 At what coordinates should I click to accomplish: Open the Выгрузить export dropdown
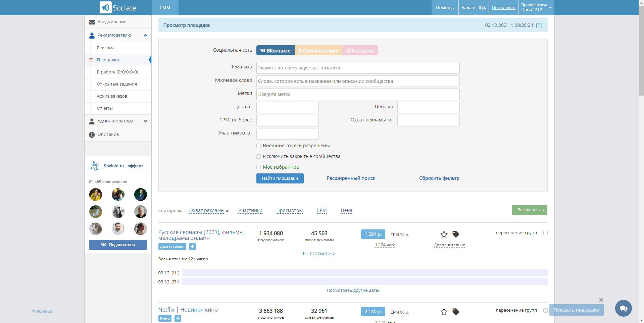(530, 210)
